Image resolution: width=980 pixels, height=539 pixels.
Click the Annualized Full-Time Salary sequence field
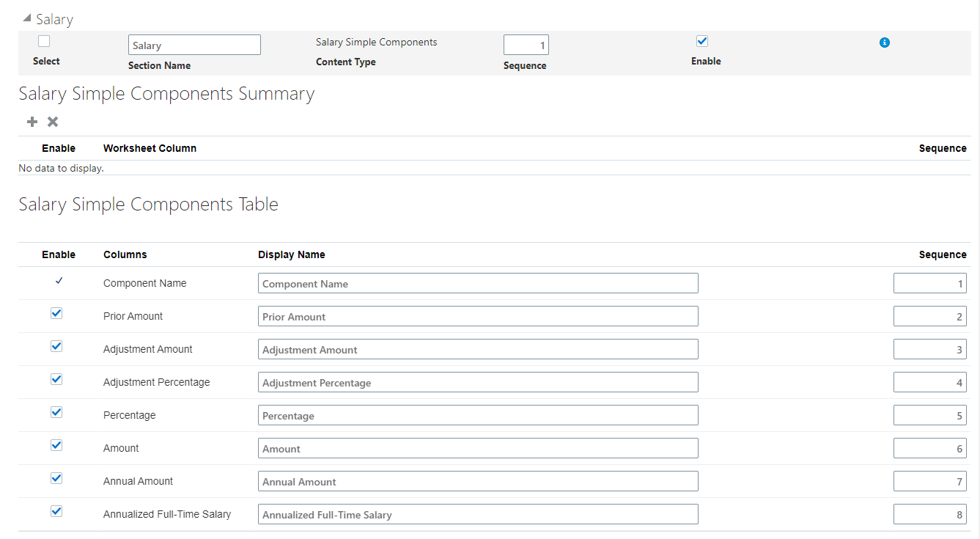[x=929, y=515]
